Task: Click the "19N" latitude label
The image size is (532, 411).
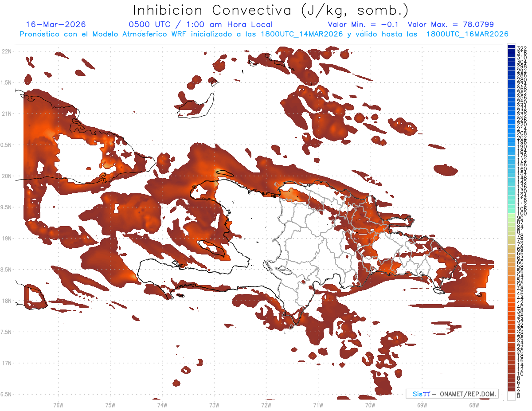Action: click(x=6, y=238)
